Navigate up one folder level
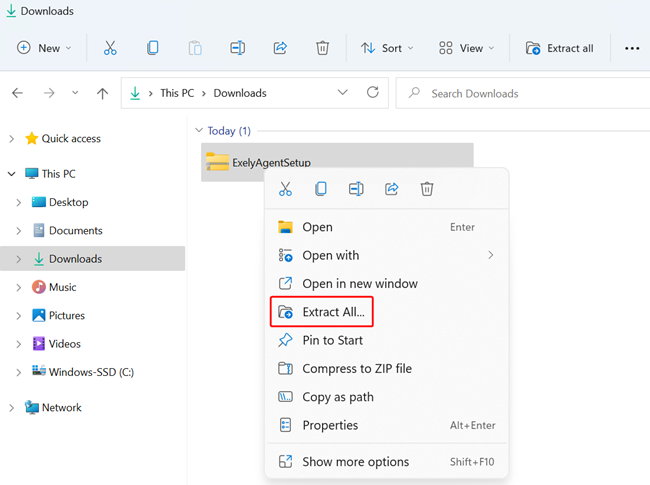The image size is (650, 485). pos(102,93)
